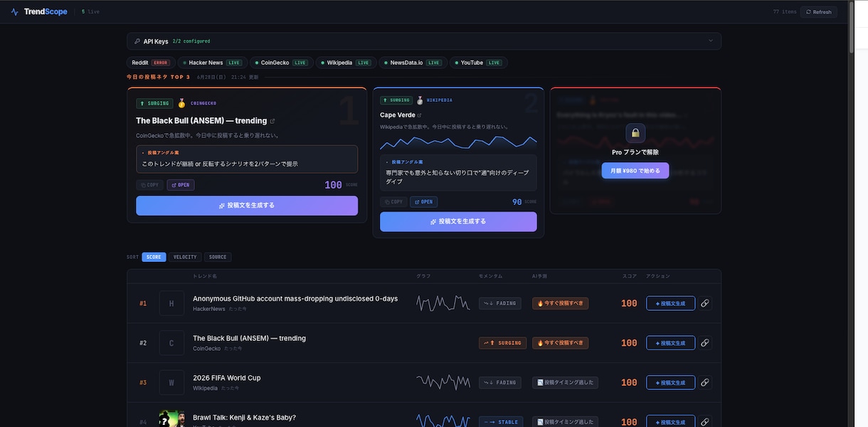Image resolution: width=868 pixels, height=427 pixels.
Task: Click the lock icon on the Pro plan card
Action: (x=635, y=133)
